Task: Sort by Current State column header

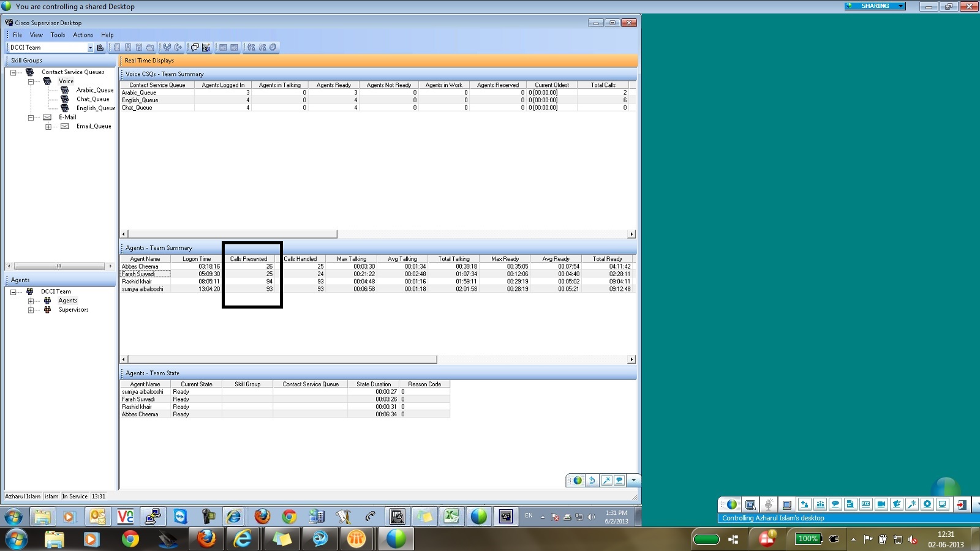Action: pyautogui.click(x=197, y=384)
